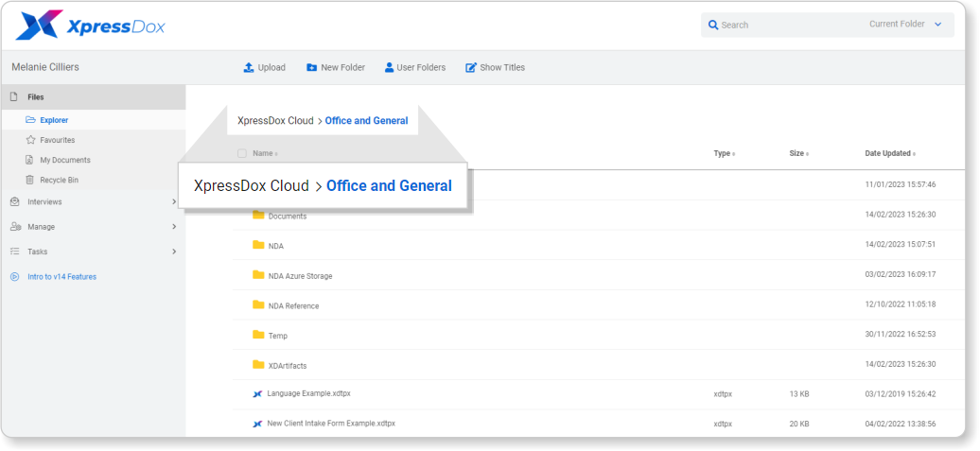
Task: Tick the select-all checkbox beside Name
Action: click(242, 154)
